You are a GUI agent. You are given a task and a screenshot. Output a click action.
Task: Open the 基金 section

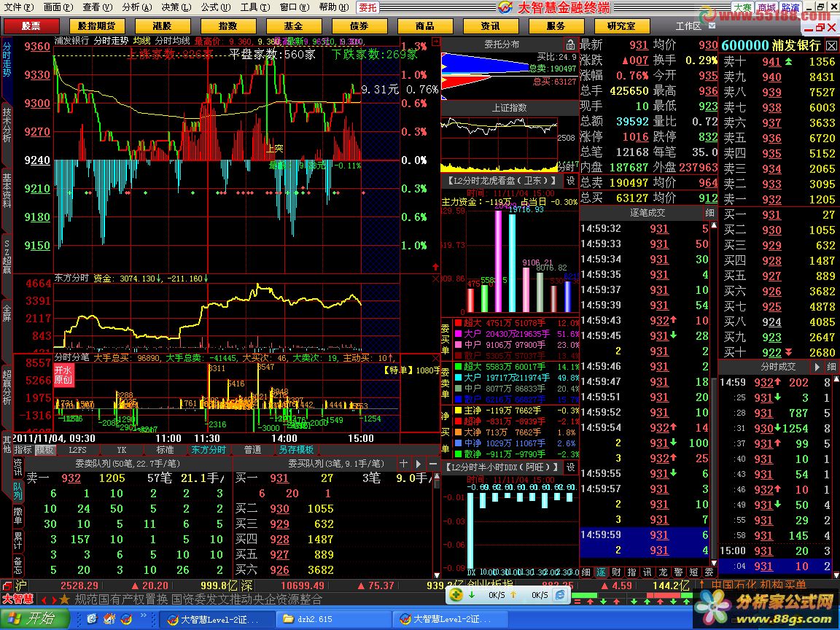pyautogui.click(x=293, y=26)
